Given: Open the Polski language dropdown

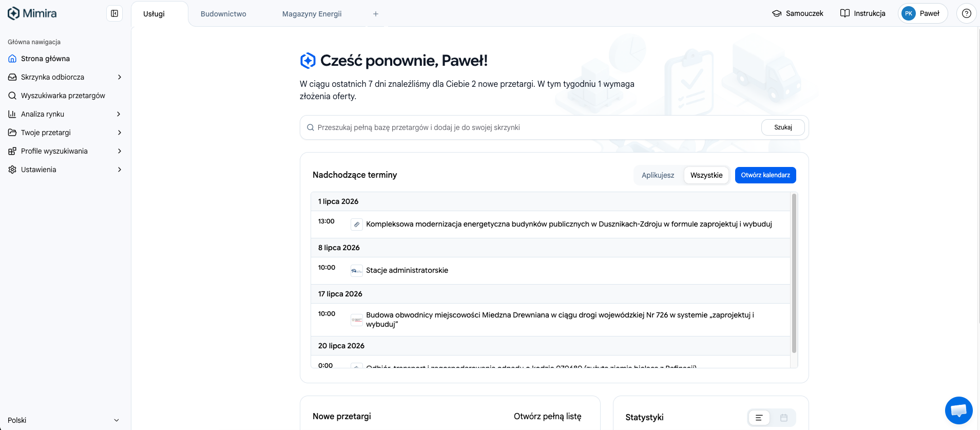Looking at the screenshot, I should pyautogui.click(x=64, y=420).
